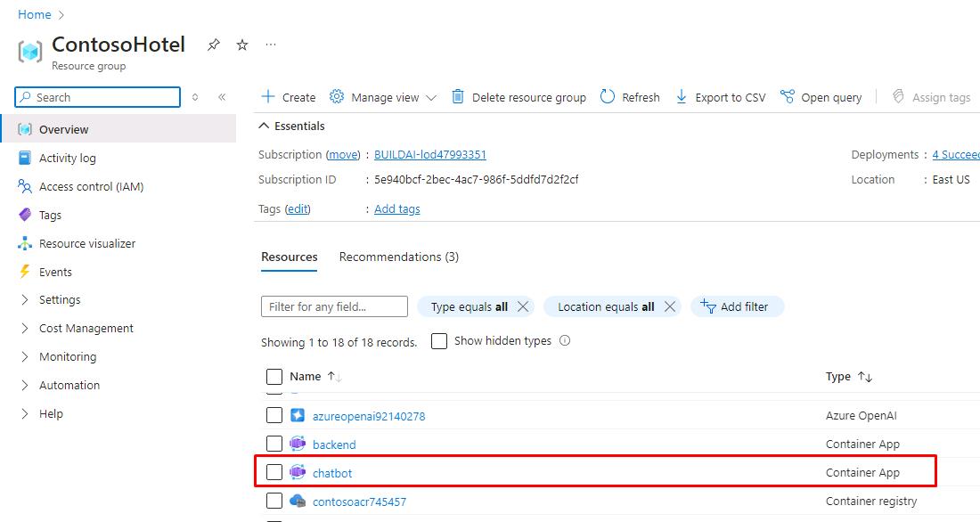Click the circular Refresh icon
The height and width of the screenshot is (522, 980).
pos(608,96)
